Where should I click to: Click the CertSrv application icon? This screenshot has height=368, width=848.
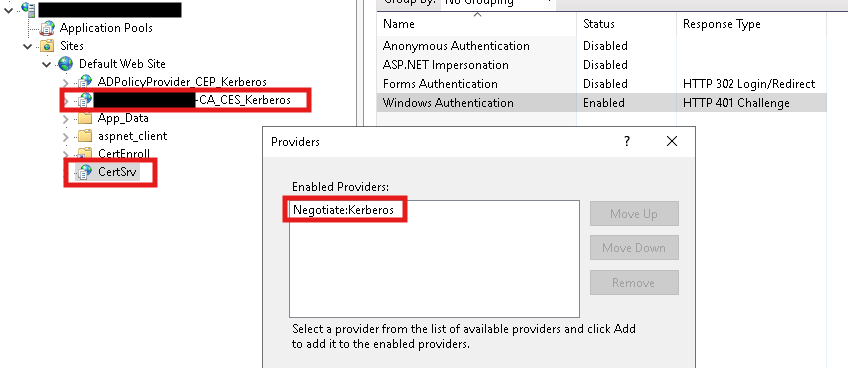(x=84, y=172)
